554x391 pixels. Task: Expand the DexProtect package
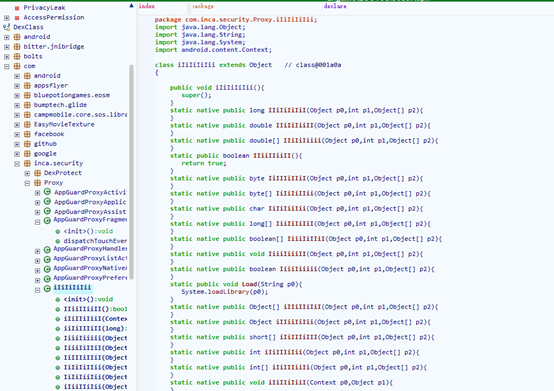coord(27,173)
